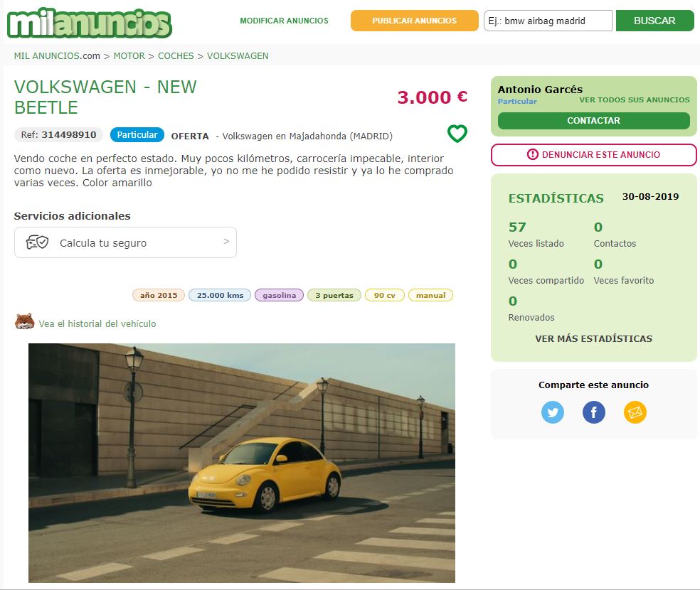Screen dimensions: 700x590
Task: Click the milanuncios logo
Action: (x=90, y=23)
